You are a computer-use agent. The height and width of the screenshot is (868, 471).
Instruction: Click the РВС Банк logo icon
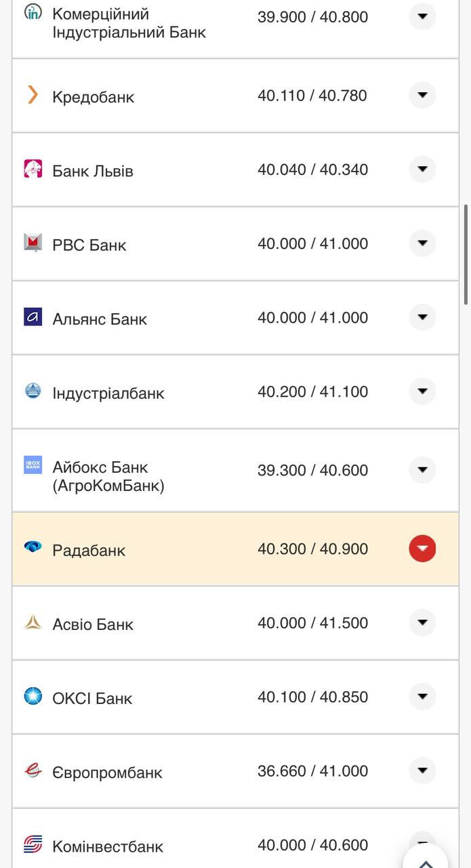(x=33, y=243)
